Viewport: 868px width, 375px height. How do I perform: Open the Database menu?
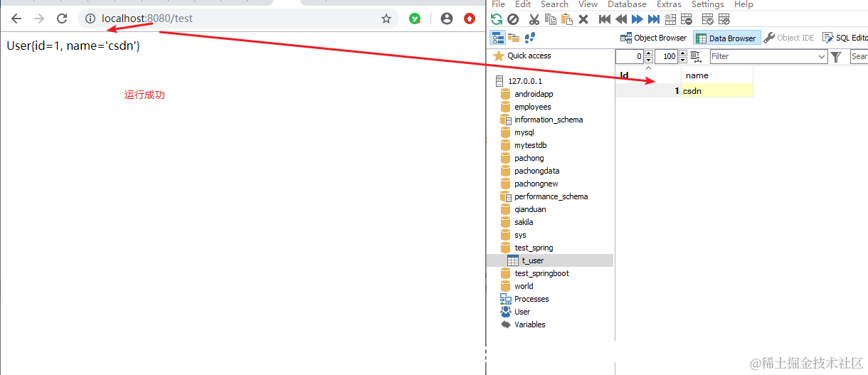click(x=627, y=4)
